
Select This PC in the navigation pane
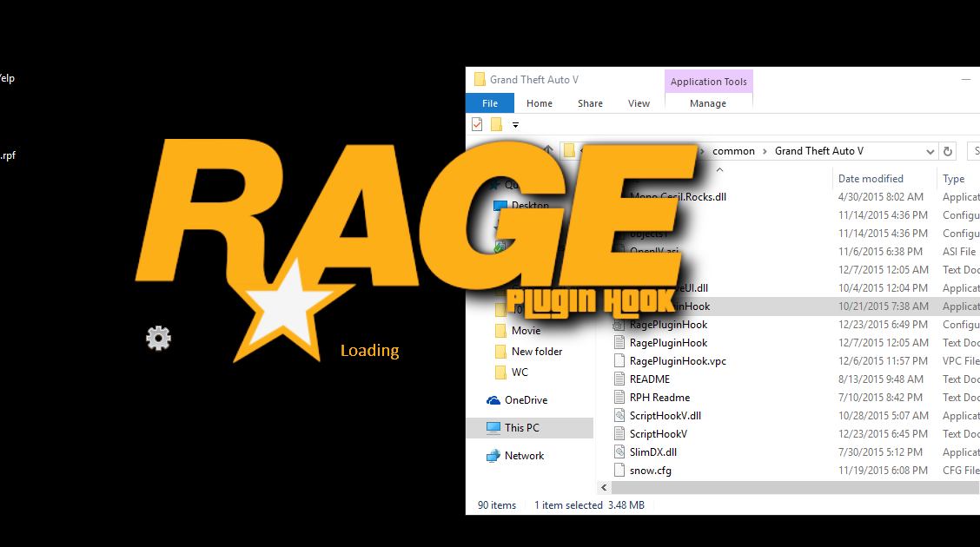[x=529, y=428]
